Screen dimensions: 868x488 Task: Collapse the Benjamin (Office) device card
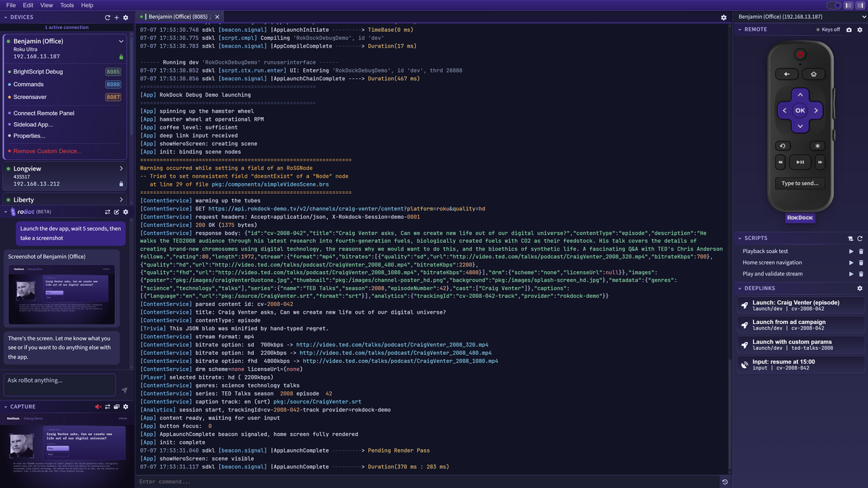coord(122,41)
